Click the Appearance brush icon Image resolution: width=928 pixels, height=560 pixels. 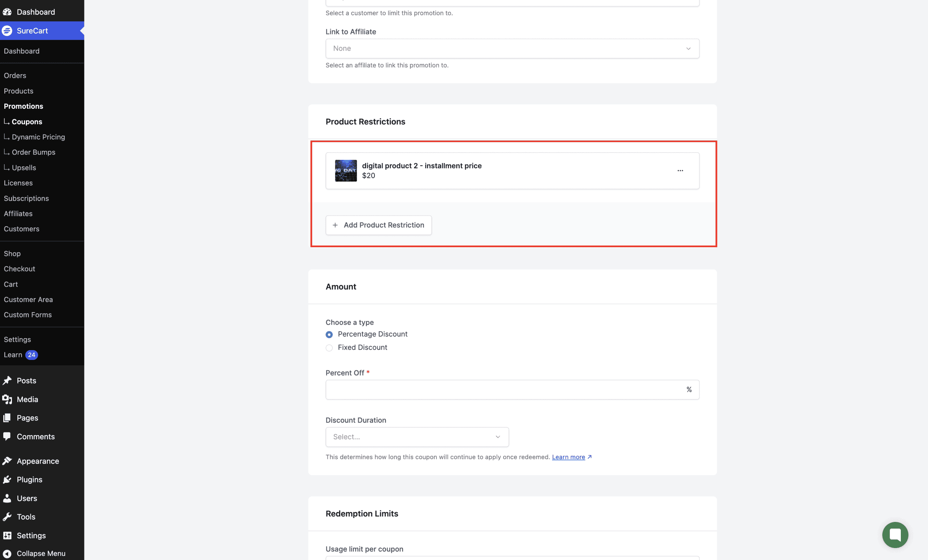pos(7,461)
